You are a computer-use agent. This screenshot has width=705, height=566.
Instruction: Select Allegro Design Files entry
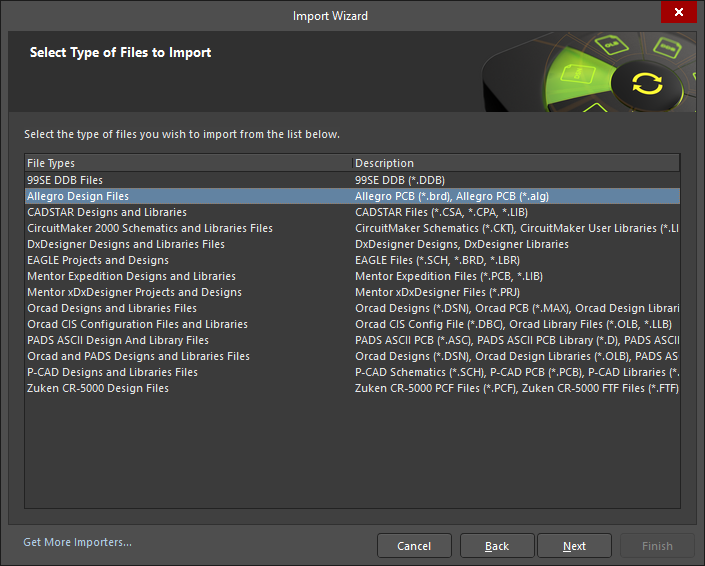click(352, 196)
